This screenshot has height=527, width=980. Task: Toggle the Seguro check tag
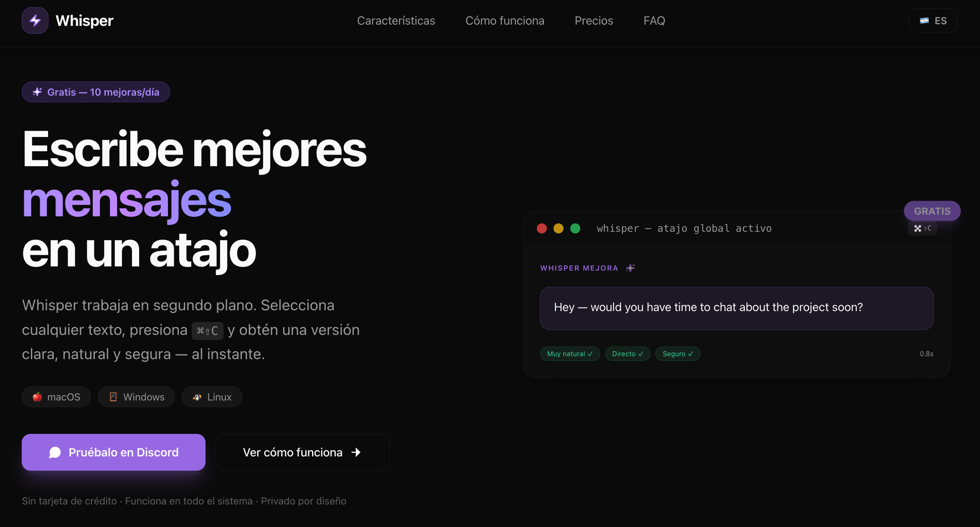(678, 354)
